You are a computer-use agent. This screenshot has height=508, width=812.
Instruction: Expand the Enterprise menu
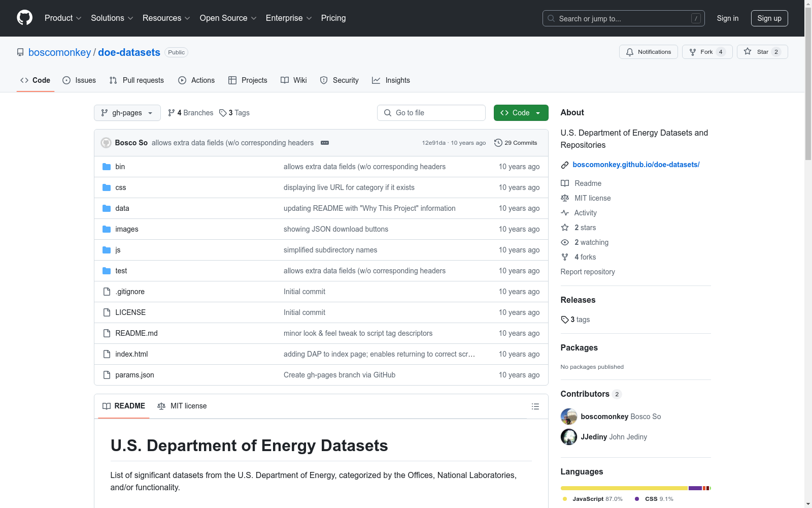(289, 18)
